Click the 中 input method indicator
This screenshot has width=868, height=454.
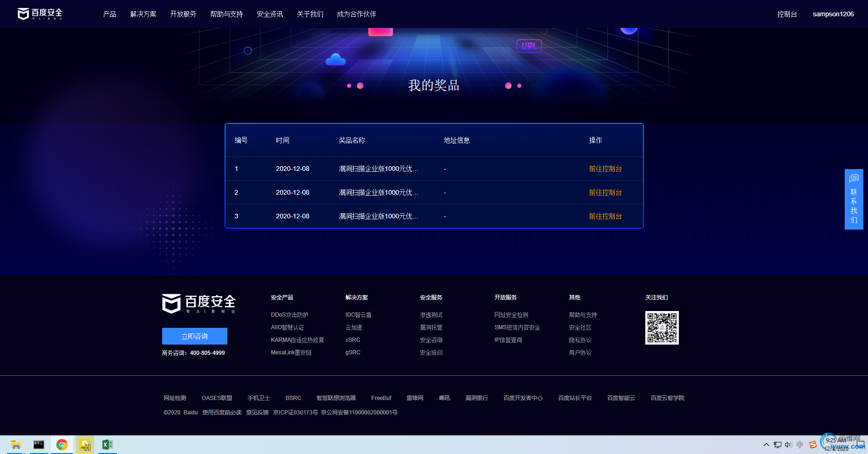point(800,445)
